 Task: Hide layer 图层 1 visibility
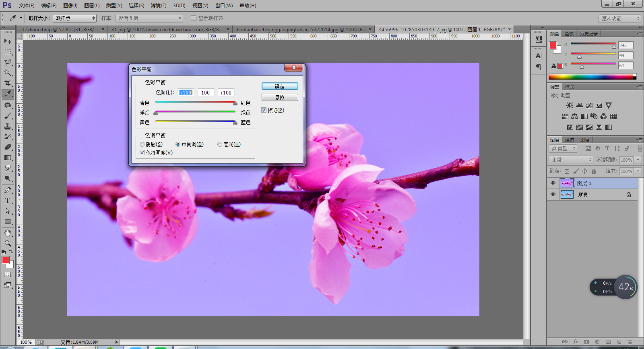coord(553,183)
